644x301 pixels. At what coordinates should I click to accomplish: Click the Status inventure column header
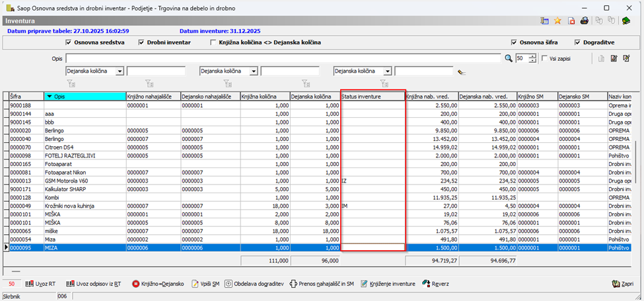point(372,97)
